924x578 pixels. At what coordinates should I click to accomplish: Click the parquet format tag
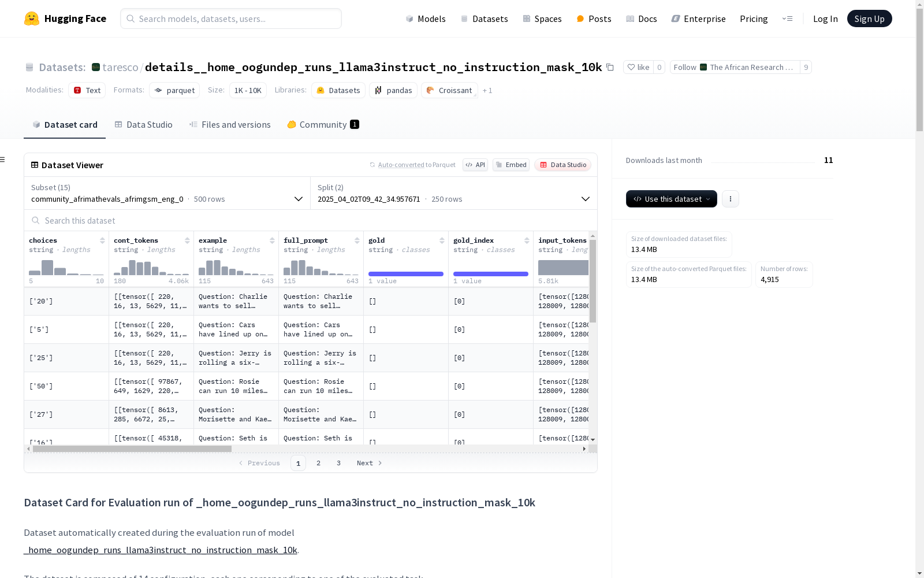pyautogui.click(x=174, y=90)
